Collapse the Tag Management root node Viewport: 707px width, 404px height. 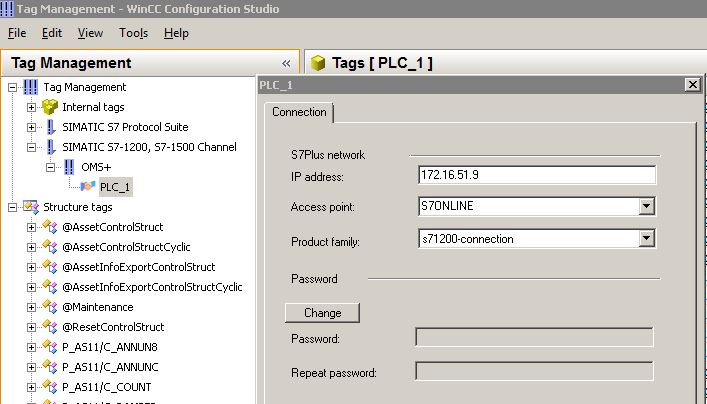point(13,87)
